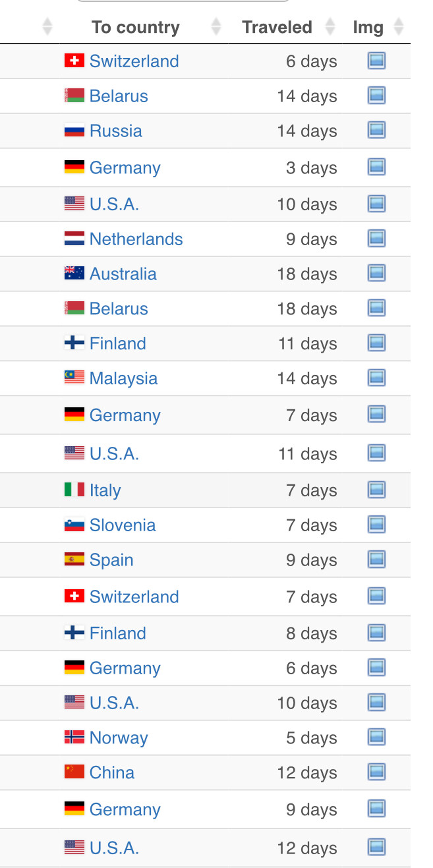Screen dimensions: 433x868
Task: Open the Malaysia country link
Action: (123, 378)
